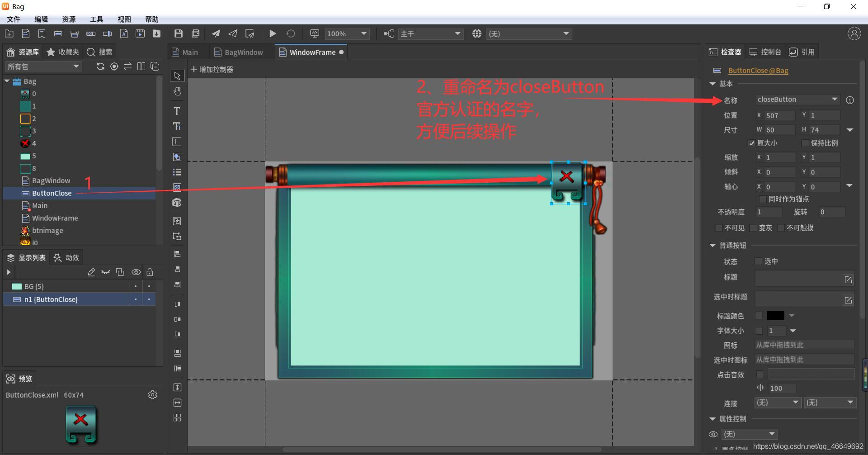This screenshot has width=868, height=455.
Task: Select the list tool icon
Action: (177, 172)
